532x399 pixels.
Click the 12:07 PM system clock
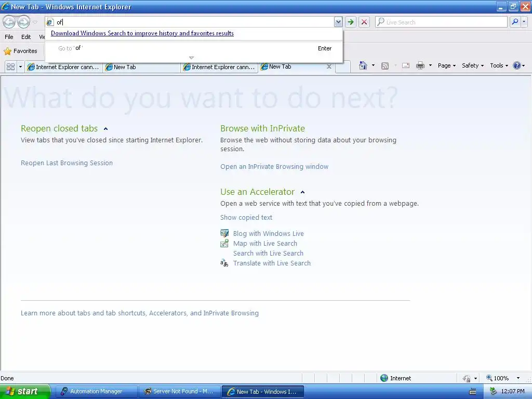click(513, 391)
